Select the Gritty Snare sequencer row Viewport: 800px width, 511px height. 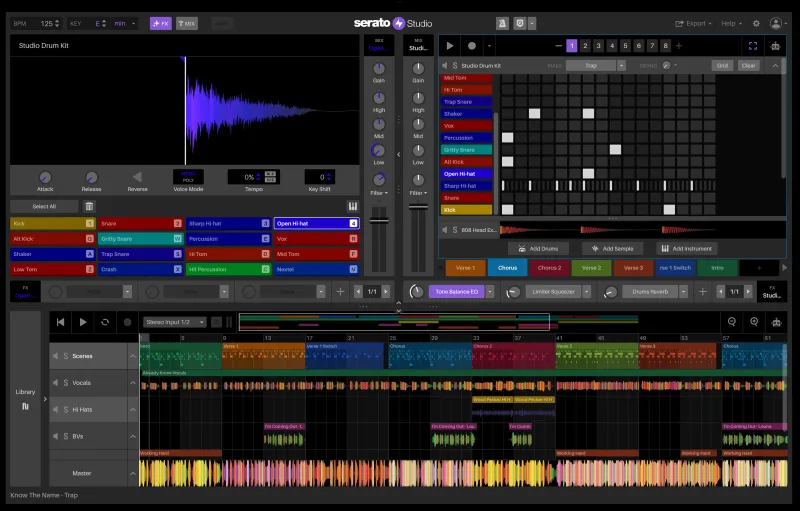click(x=466, y=150)
